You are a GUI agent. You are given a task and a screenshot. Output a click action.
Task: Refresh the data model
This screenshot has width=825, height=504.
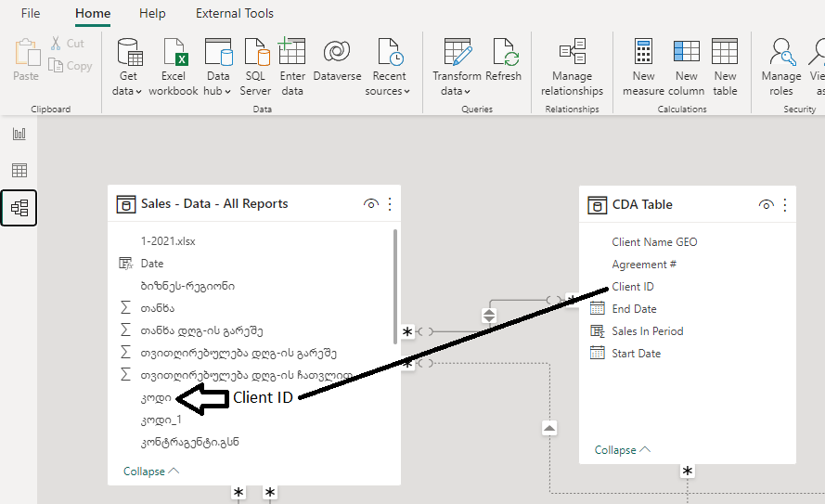tap(503, 60)
